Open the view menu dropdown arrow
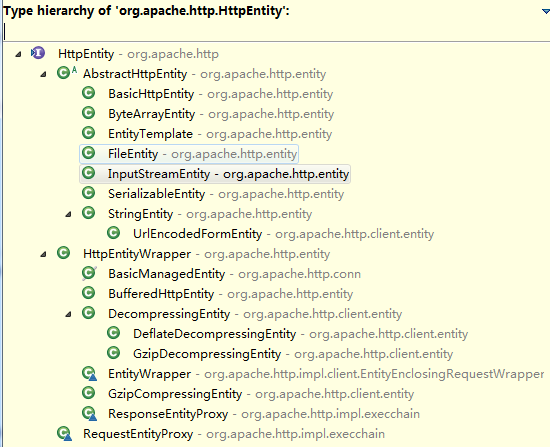 [x=546, y=11]
